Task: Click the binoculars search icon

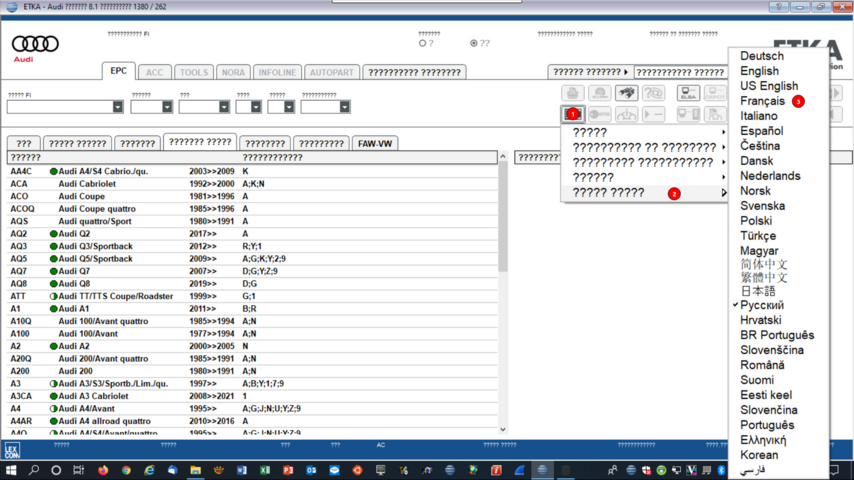Action: (x=626, y=93)
